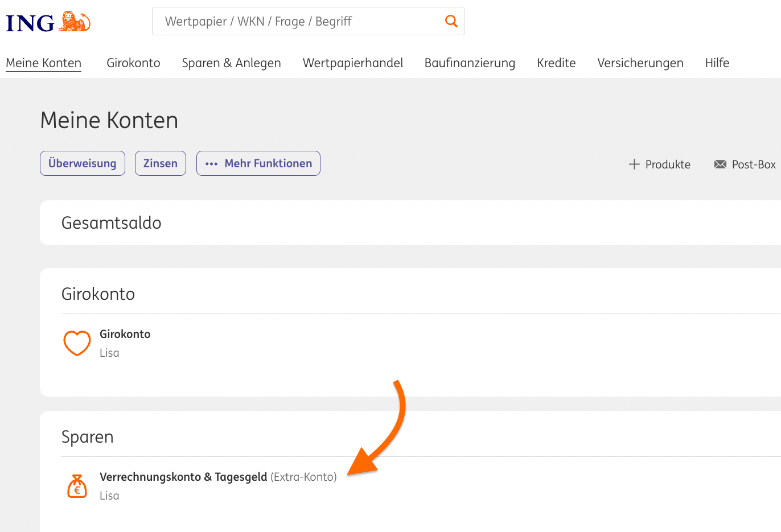
Task: Click the euro money bag icon
Action: (77, 486)
